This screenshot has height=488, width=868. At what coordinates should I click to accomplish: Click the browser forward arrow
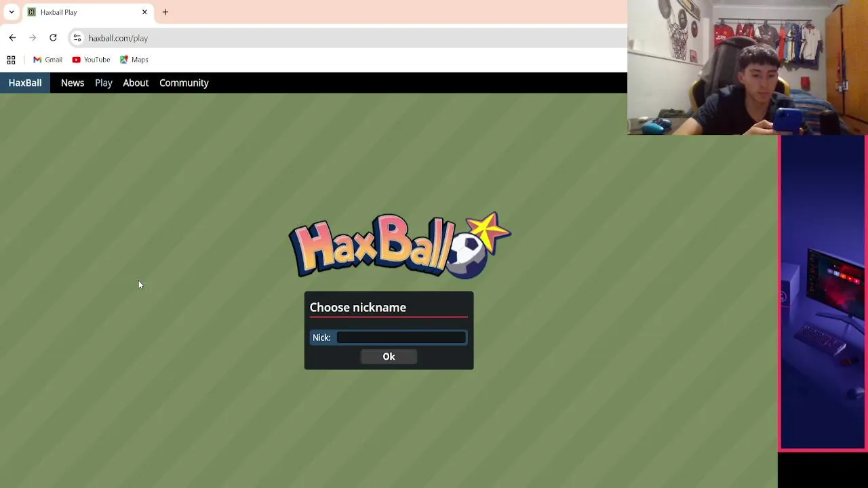tap(33, 38)
